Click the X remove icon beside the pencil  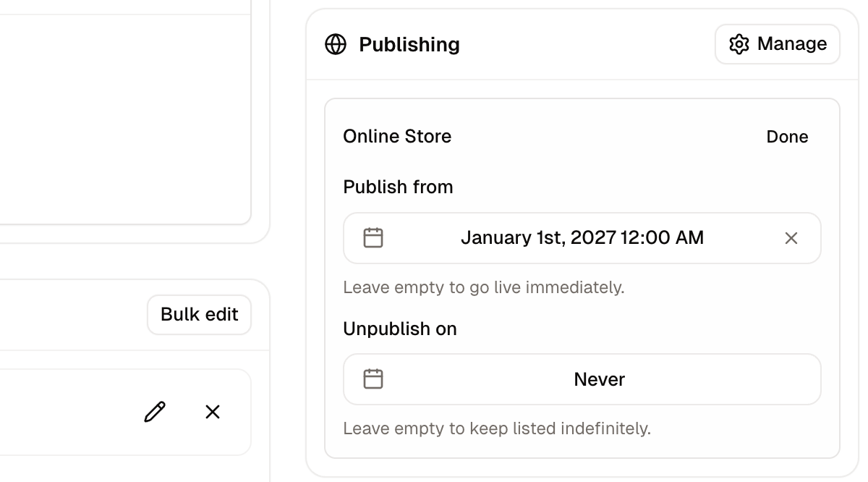213,412
